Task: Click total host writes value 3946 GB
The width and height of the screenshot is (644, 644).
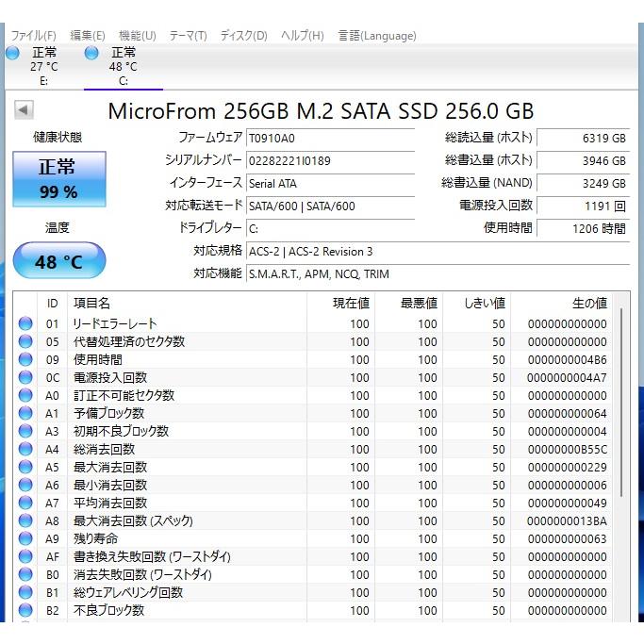Action: point(584,160)
